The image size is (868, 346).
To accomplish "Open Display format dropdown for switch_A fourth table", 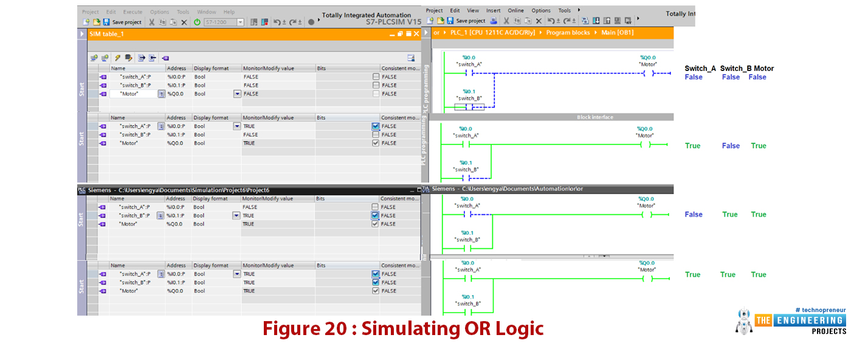I will (x=237, y=274).
